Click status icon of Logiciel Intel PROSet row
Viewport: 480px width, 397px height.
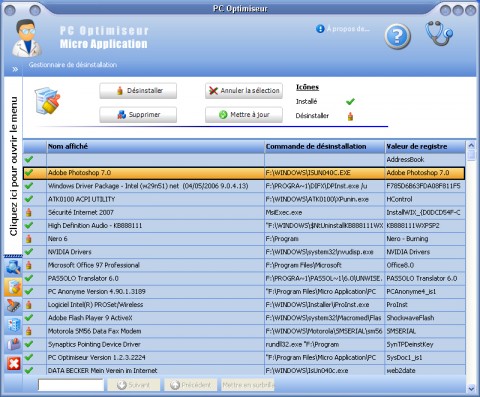coord(29,305)
